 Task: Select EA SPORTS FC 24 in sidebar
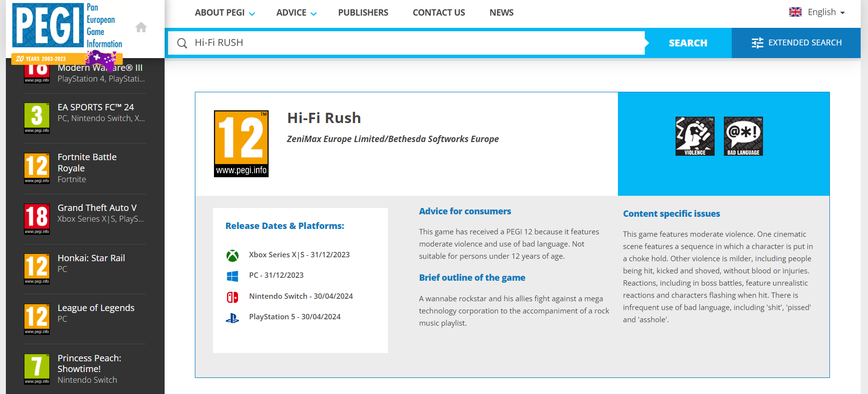[96, 107]
